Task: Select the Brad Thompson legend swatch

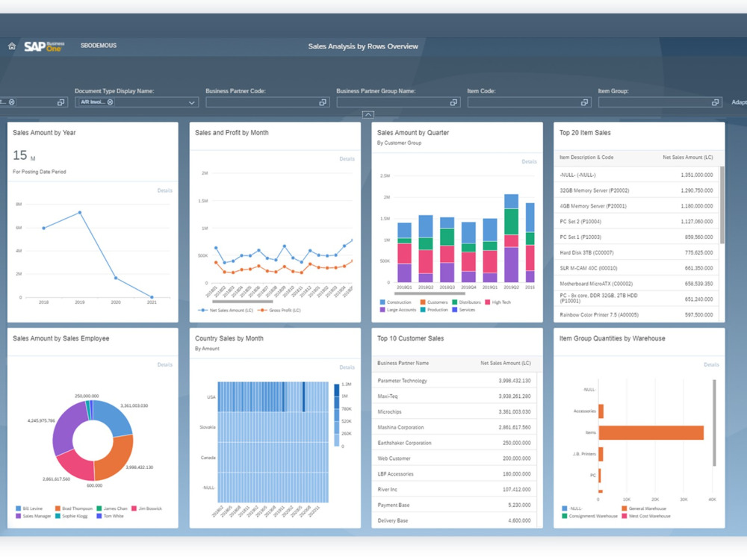Action: click(x=58, y=508)
